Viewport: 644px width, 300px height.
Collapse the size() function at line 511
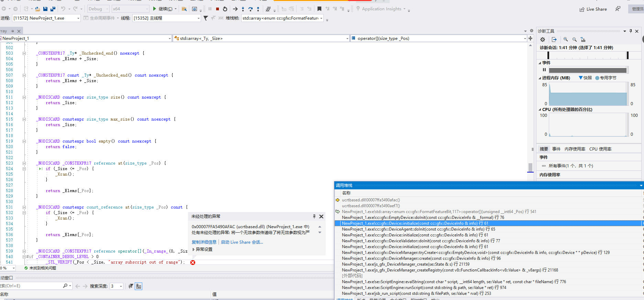pyautogui.click(x=24, y=97)
